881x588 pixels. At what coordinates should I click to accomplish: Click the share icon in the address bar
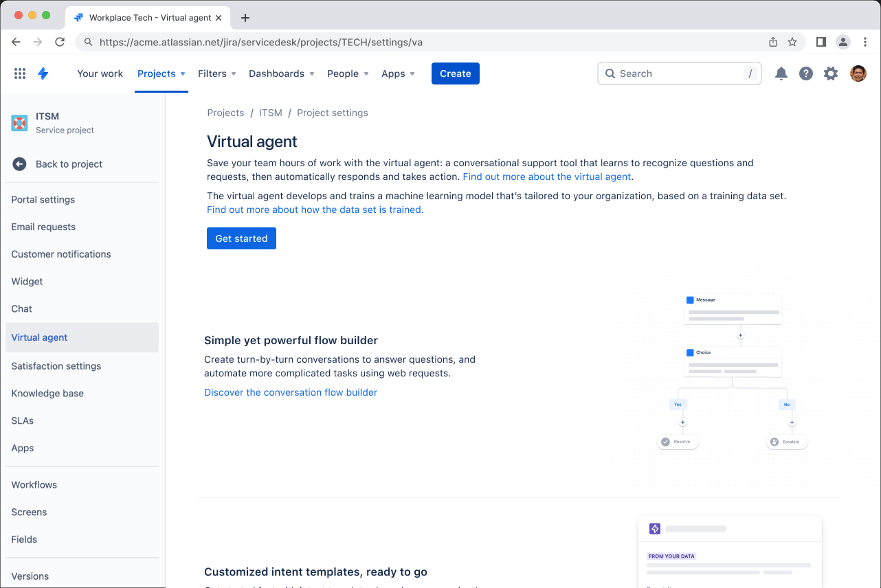point(772,41)
